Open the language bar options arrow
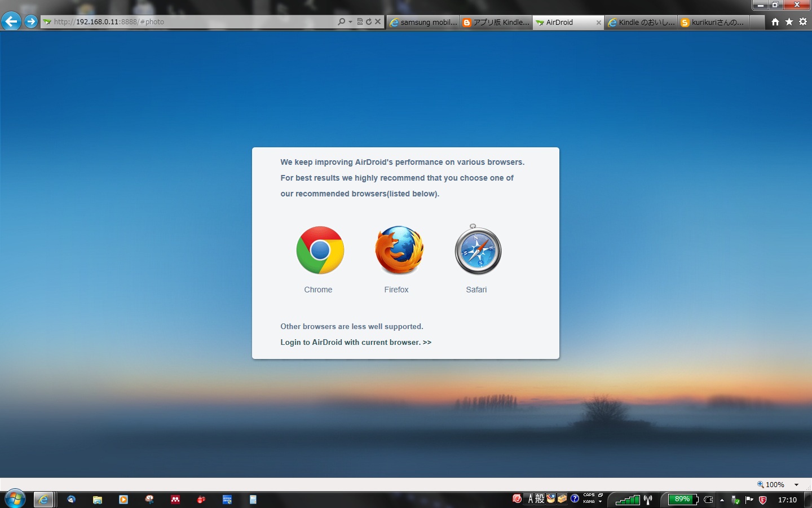The height and width of the screenshot is (508, 812). pos(600,502)
